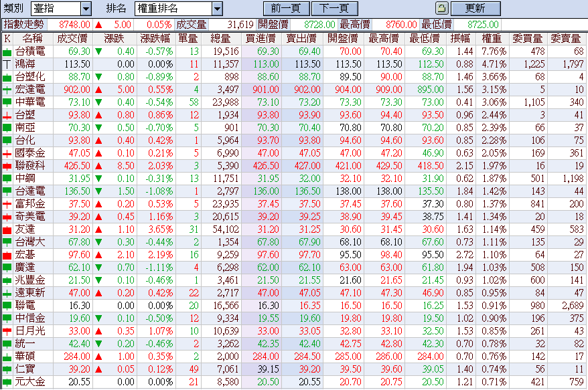Screen dimensions: 588x390
Task: Click the candlestick icon for 台塑化
Action: (7, 77)
